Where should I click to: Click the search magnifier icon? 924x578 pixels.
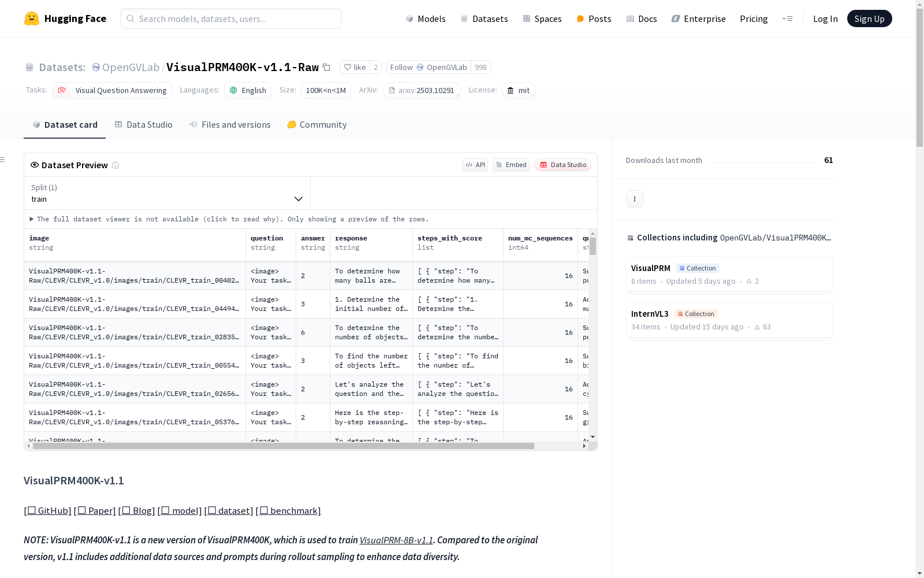[131, 18]
